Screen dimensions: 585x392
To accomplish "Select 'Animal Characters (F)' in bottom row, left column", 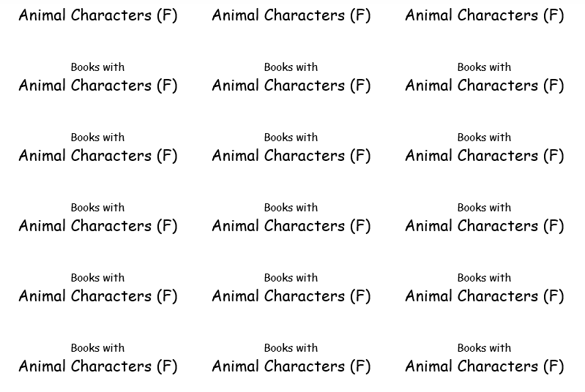I will pyautogui.click(x=97, y=366).
